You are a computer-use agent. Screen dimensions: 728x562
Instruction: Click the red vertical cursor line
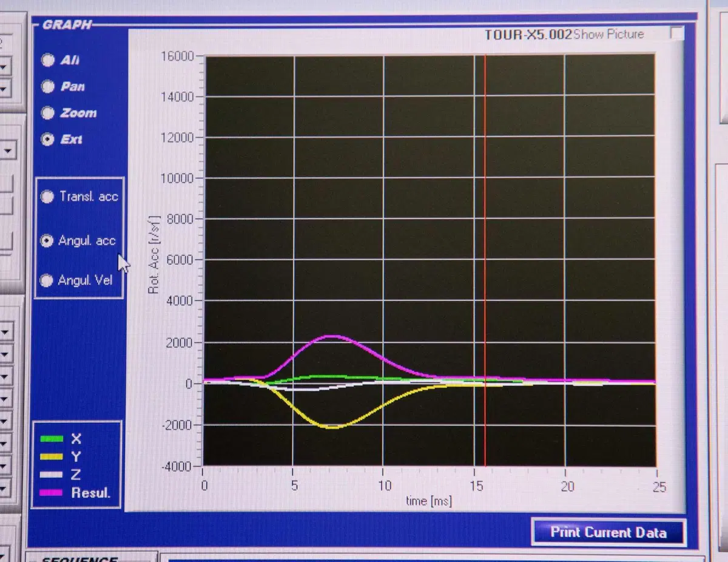[485, 261]
